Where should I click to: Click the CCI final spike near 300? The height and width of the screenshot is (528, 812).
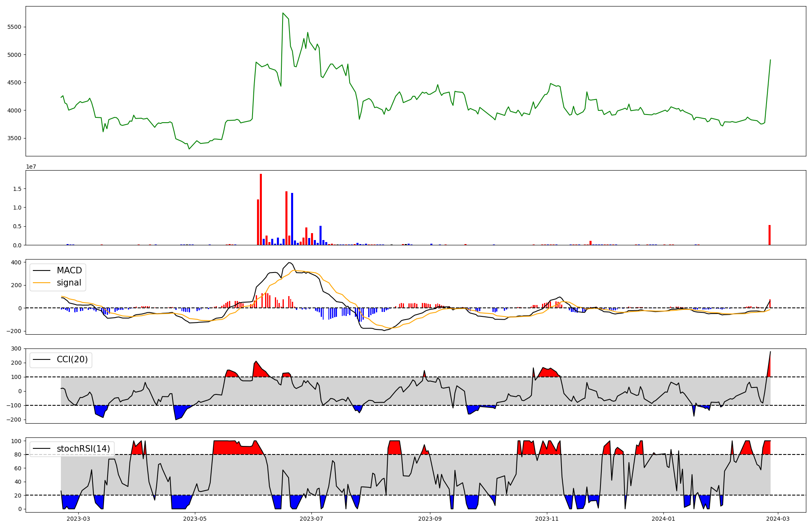pos(770,352)
